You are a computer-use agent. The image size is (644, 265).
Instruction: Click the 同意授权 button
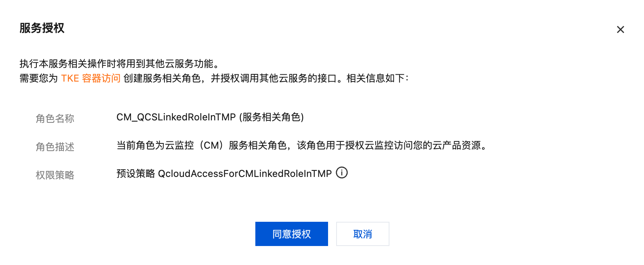coord(292,234)
